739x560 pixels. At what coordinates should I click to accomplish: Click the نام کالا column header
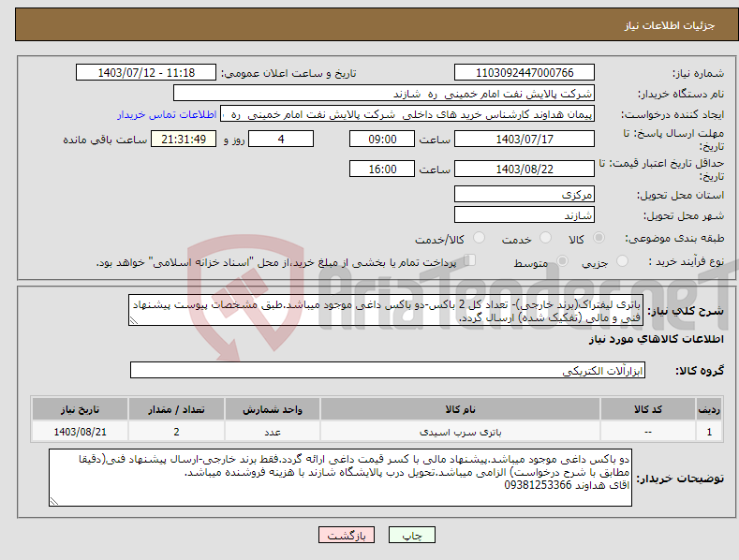click(x=460, y=409)
